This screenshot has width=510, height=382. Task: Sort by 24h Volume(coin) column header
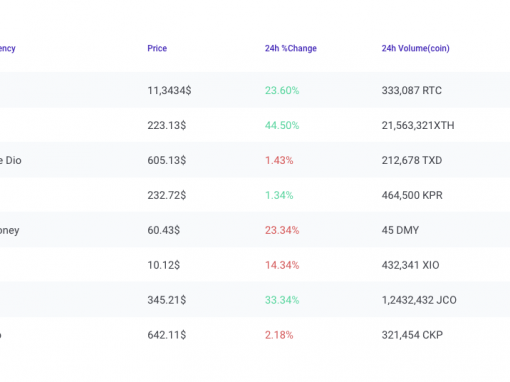[415, 48]
